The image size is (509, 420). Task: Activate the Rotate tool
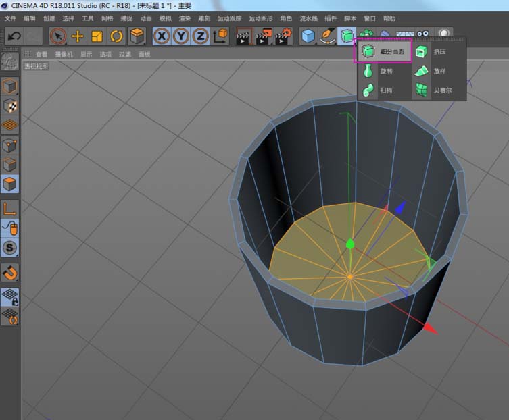tap(116, 36)
